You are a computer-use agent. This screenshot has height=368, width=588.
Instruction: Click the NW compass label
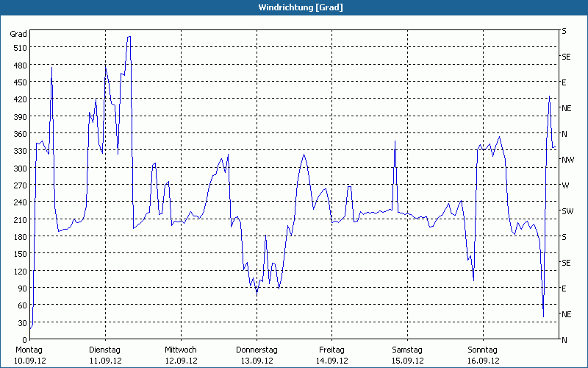(x=567, y=160)
